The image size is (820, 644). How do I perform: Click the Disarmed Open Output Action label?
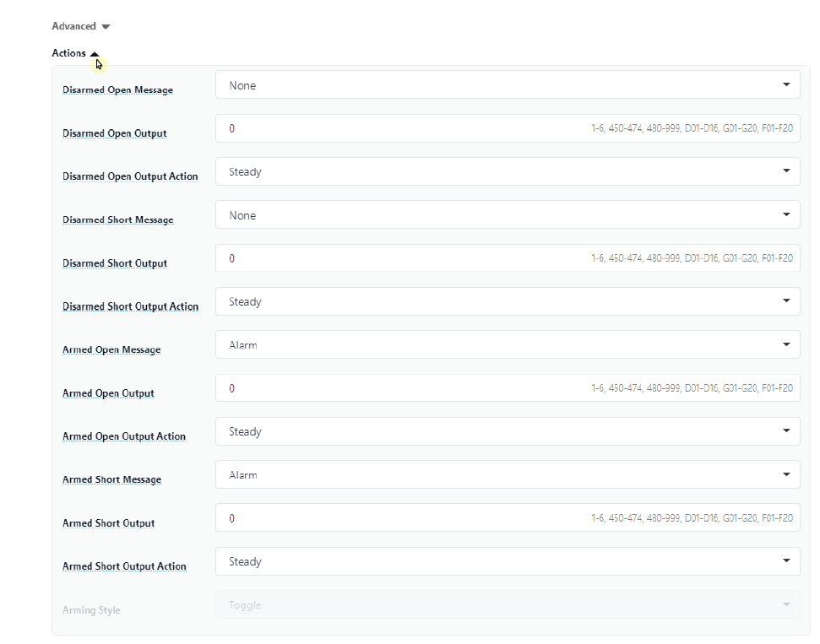coord(130,176)
